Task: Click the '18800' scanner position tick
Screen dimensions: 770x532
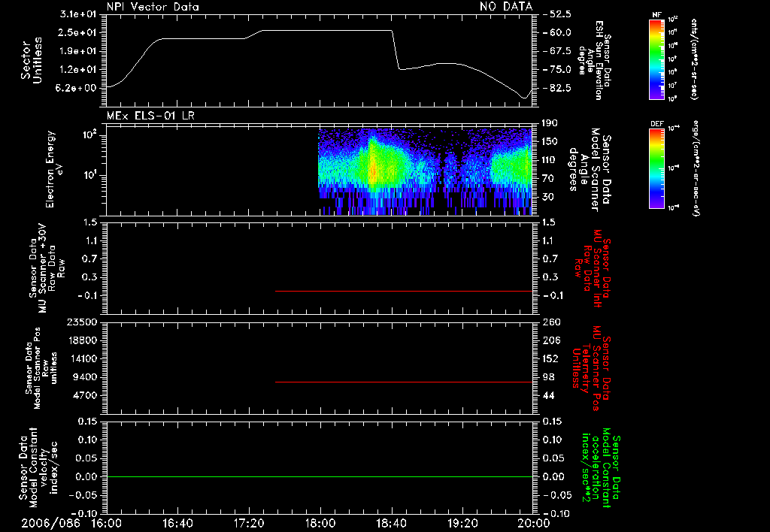Action: click(82, 340)
